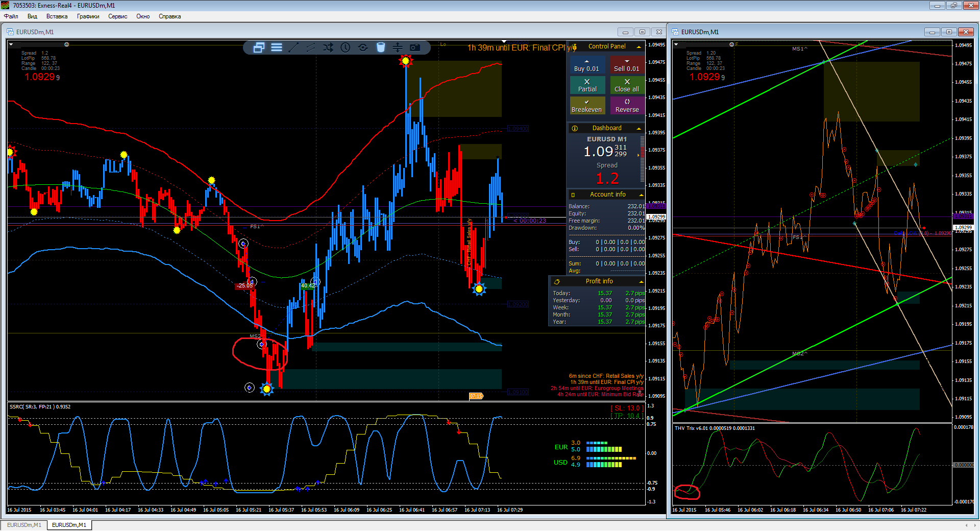Image resolution: width=980 pixels, height=531 pixels.
Task: Click the Breakeven button
Action: (x=587, y=106)
